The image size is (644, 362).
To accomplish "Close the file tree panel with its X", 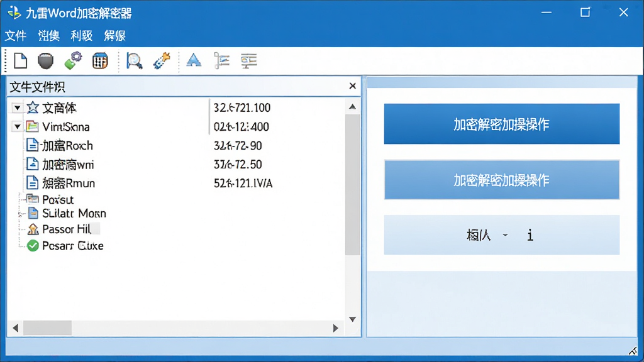I will point(352,85).
